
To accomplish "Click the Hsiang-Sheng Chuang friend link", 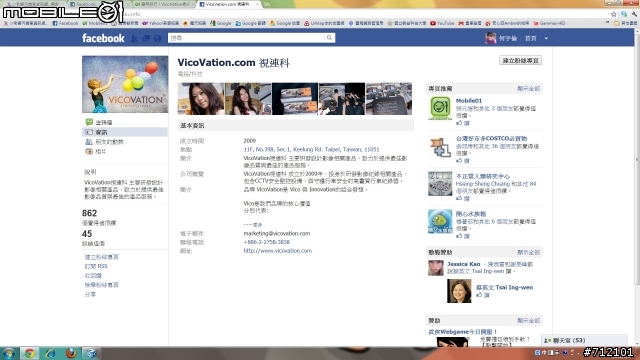I will (484, 184).
